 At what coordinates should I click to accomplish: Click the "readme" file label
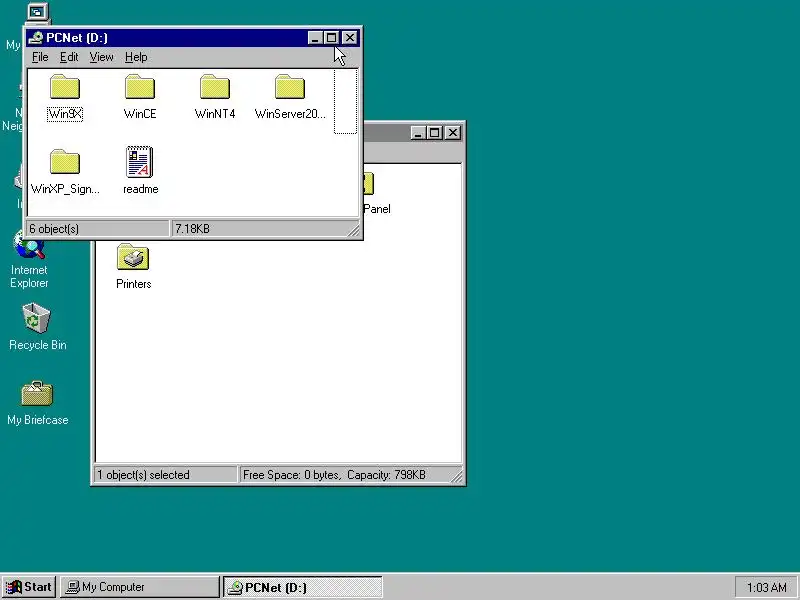tap(141, 189)
